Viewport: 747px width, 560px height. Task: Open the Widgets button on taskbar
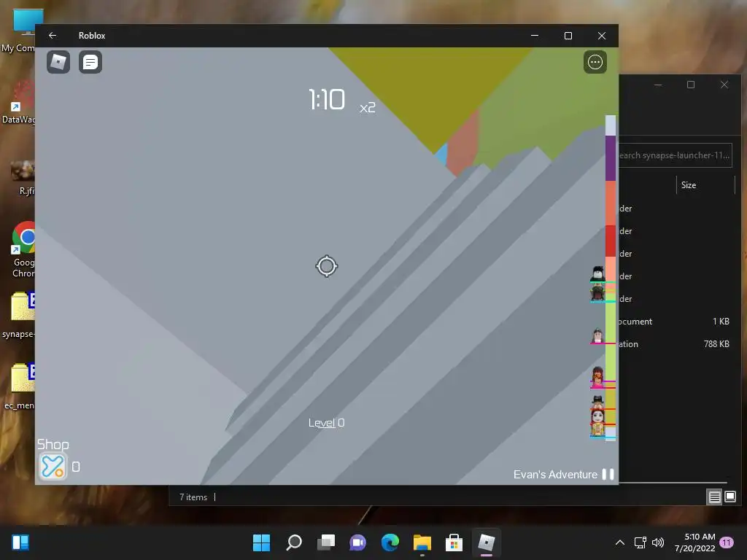(x=20, y=542)
